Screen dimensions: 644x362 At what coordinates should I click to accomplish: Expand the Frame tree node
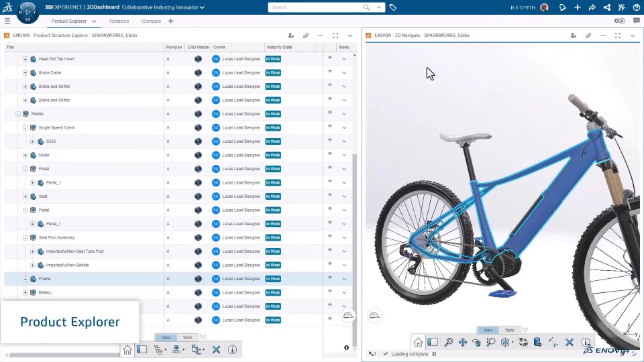coord(25,279)
